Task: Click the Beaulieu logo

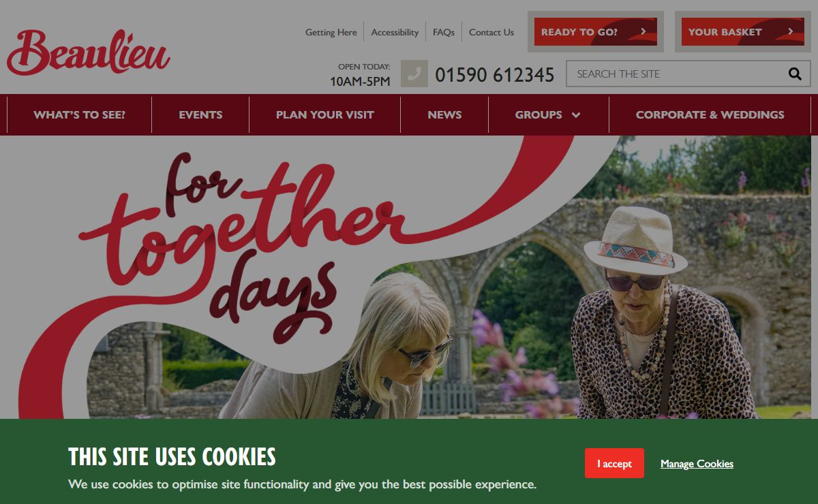Action: click(89, 52)
